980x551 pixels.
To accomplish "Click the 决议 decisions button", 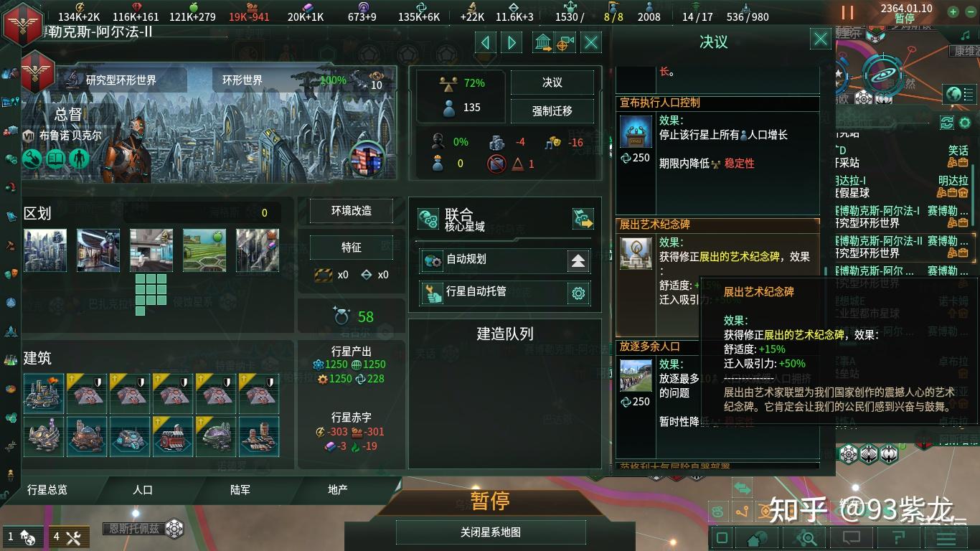I will click(x=552, y=83).
